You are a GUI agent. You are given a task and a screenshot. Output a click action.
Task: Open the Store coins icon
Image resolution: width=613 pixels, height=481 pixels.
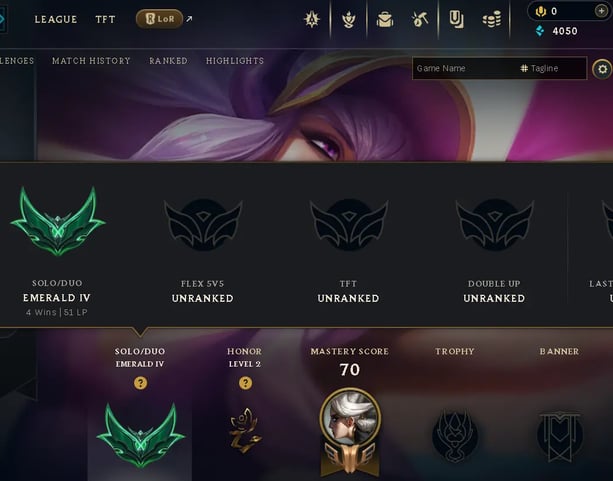tap(492, 19)
